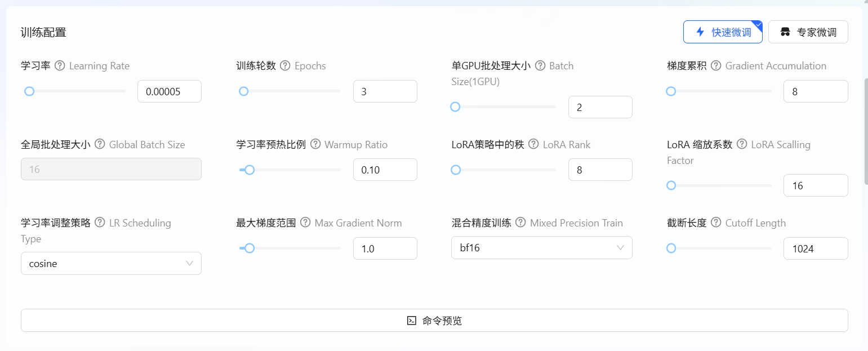Open the Mixed Precision bf16 dropdown

541,247
